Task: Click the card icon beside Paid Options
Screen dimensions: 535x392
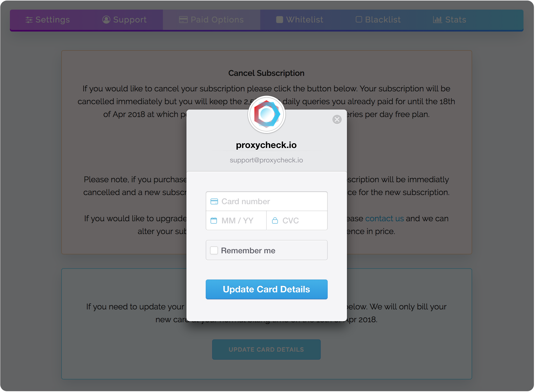Action: click(183, 20)
